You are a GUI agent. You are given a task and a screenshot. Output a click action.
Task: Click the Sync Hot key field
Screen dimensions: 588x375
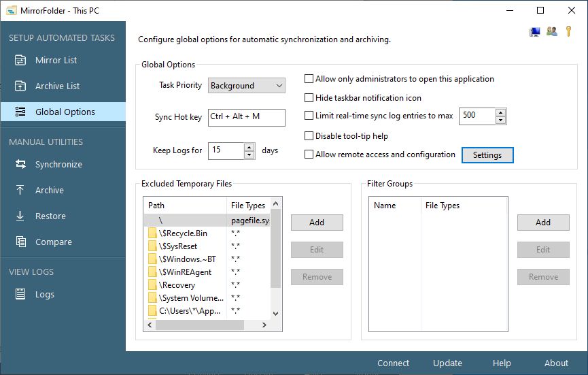pyautogui.click(x=246, y=118)
